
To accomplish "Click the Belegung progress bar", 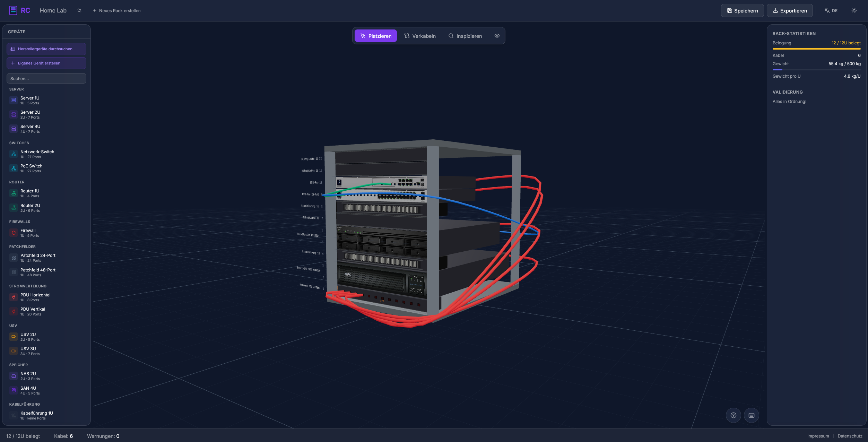I will coord(816,49).
